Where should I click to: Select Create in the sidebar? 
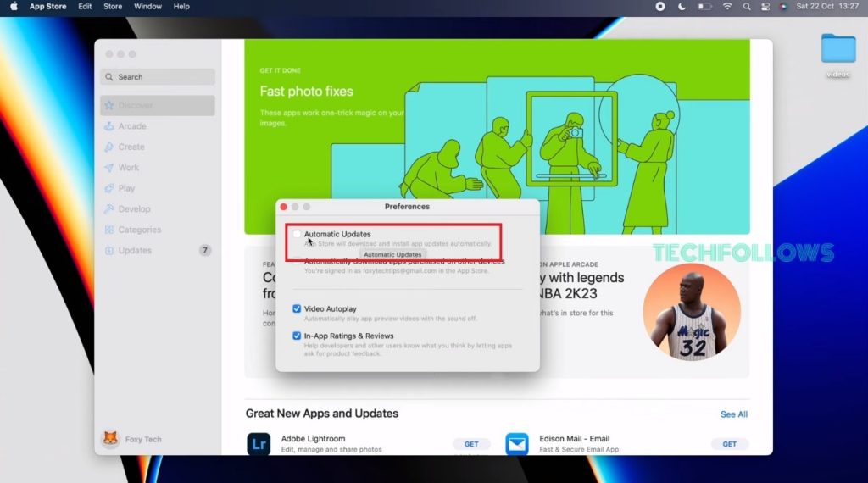[158, 147]
